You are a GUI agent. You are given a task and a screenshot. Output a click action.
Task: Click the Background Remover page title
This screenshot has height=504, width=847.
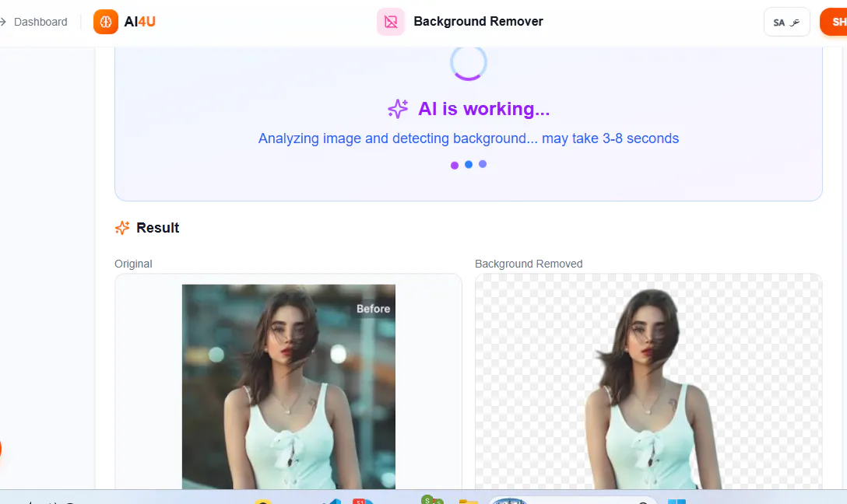[478, 22]
